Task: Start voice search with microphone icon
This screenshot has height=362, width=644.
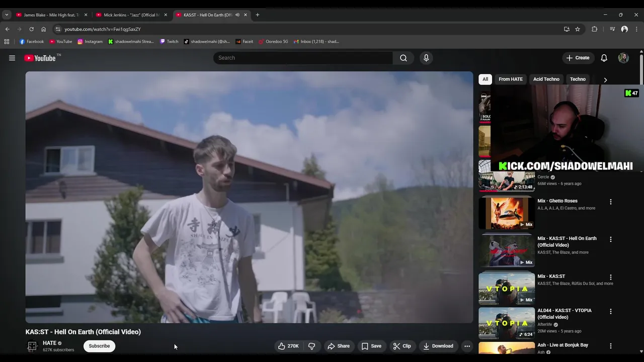Action: click(426, 58)
